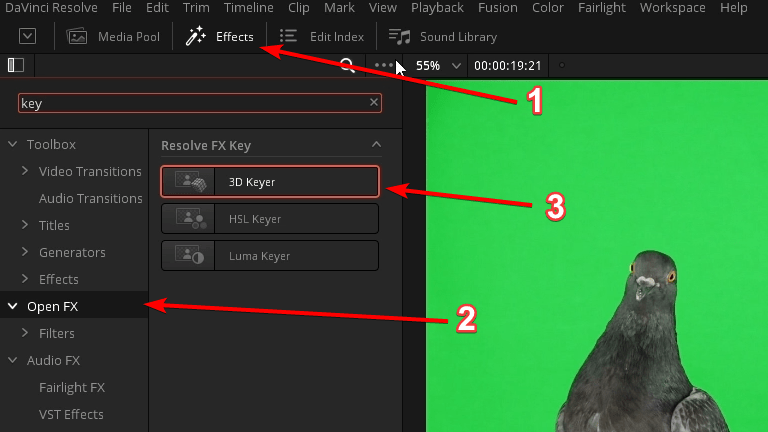The height and width of the screenshot is (432, 768).
Task: Open the three-dot options menu
Action: [384, 65]
